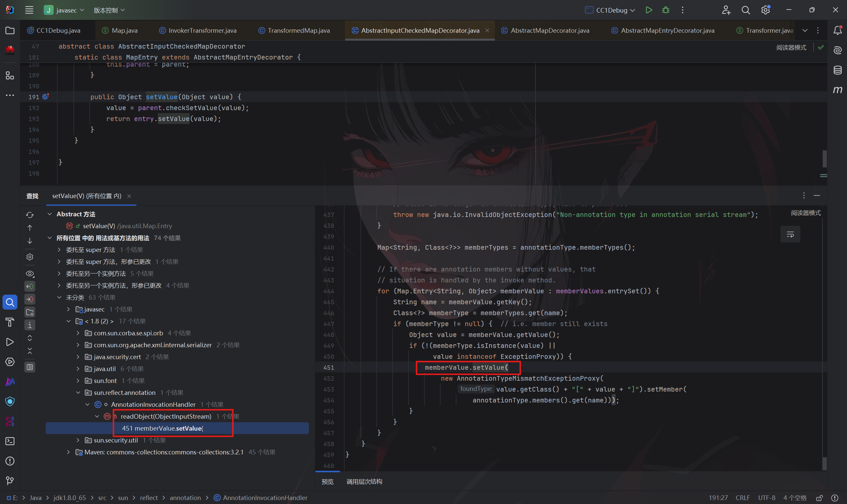Open the Database tool window icon
Image resolution: width=847 pixels, height=504 pixels.
coord(837,70)
